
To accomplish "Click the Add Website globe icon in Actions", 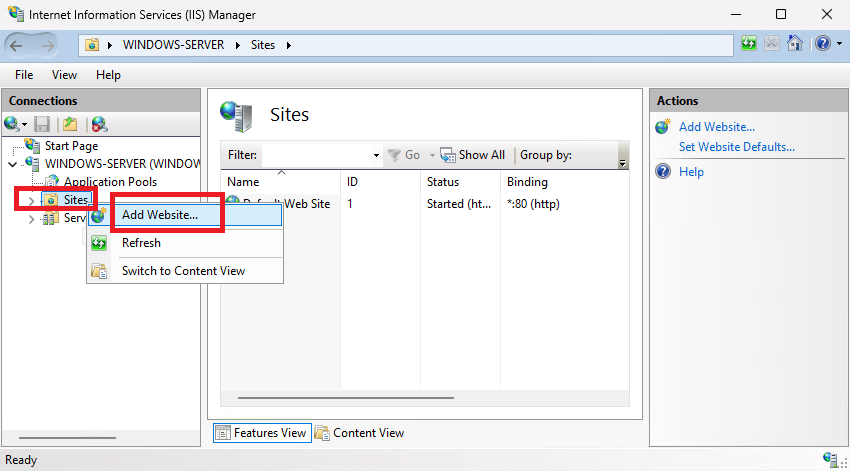I will point(663,127).
